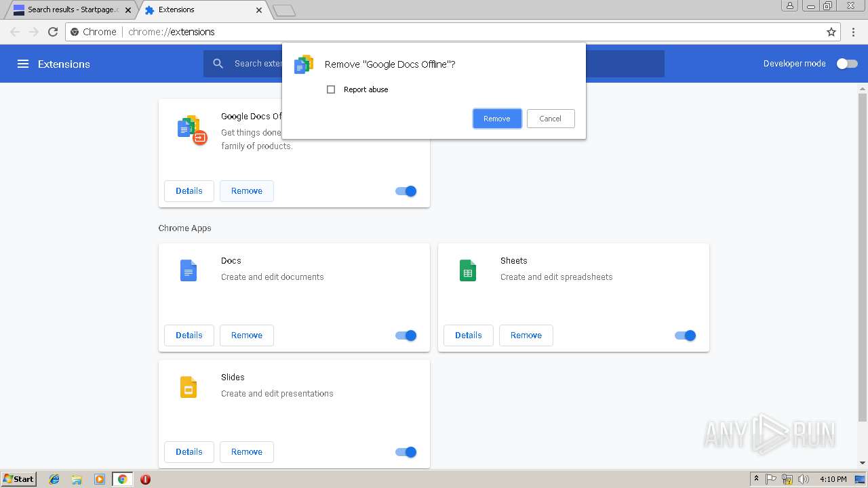Disable the Google Docs Offline extension toggle
The width and height of the screenshot is (868, 488).
406,191
